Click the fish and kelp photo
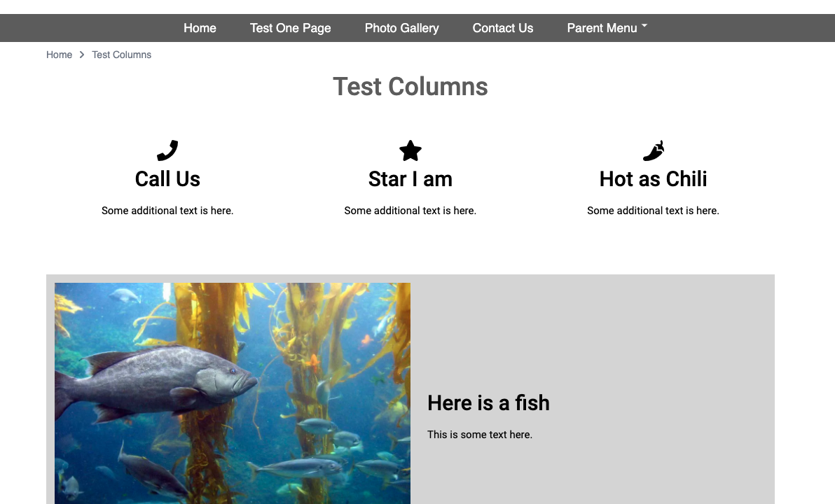This screenshot has height=504, width=835. (x=232, y=392)
